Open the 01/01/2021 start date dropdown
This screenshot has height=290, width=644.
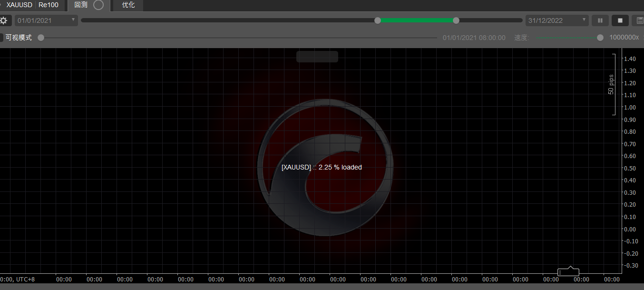point(46,20)
